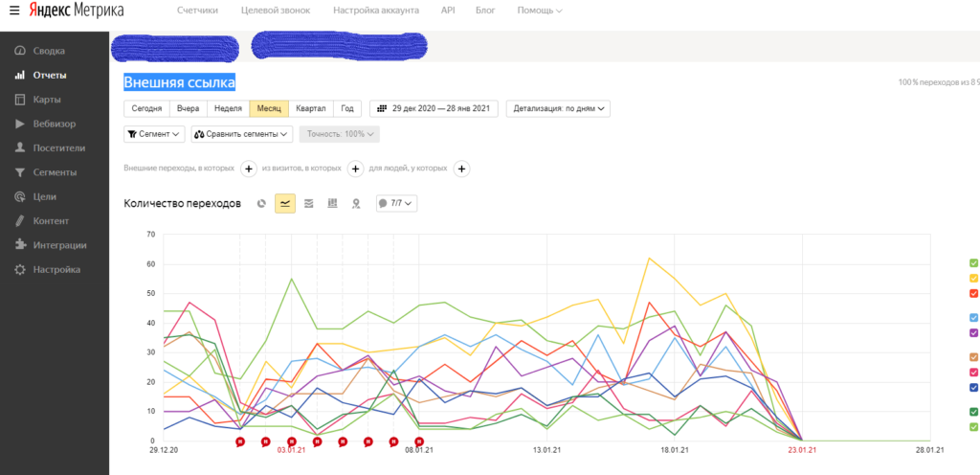The width and height of the screenshot is (980, 475).
Task: Open the Сегмент dropdown
Action: 154,134
